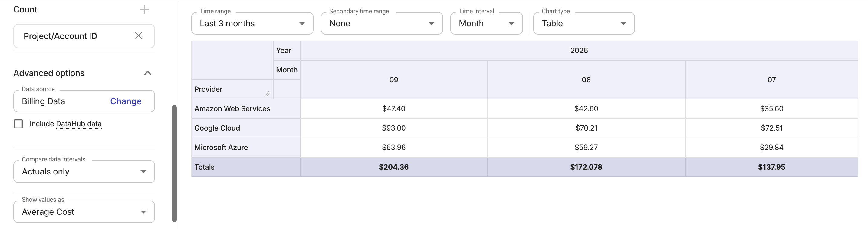The image size is (868, 229).
Task: Click the Month header label
Action: tap(287, 70)
